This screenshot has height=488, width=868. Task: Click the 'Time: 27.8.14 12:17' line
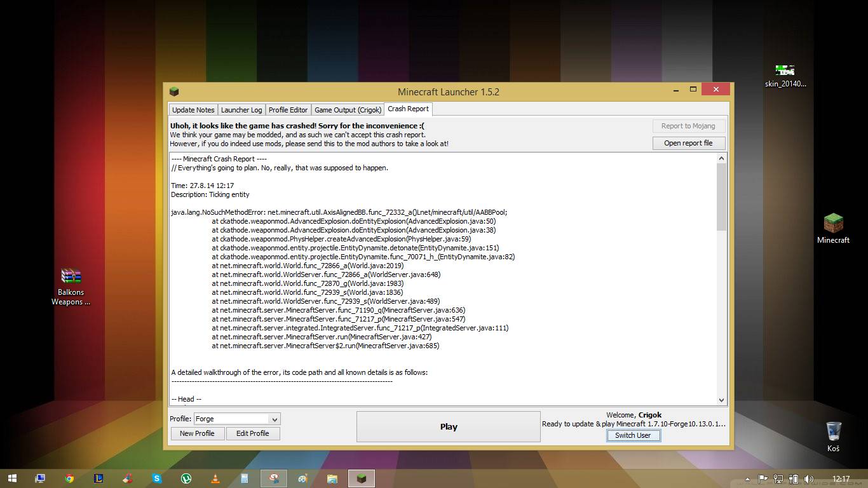(203, 186)
